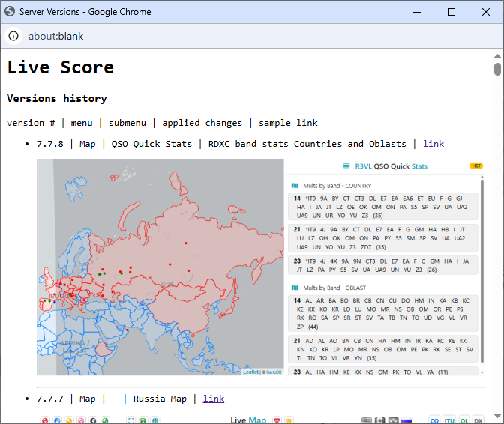Click the Russia map screenshot thumbnail
Screen dimensions: 504x424
pyautogui.click(x=160, y=267)
